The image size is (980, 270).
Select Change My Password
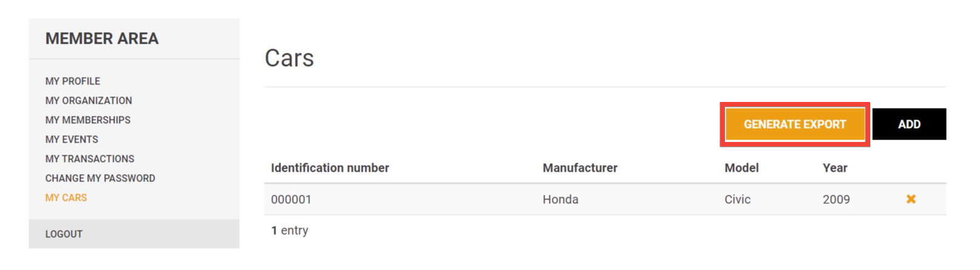point(100,178)
